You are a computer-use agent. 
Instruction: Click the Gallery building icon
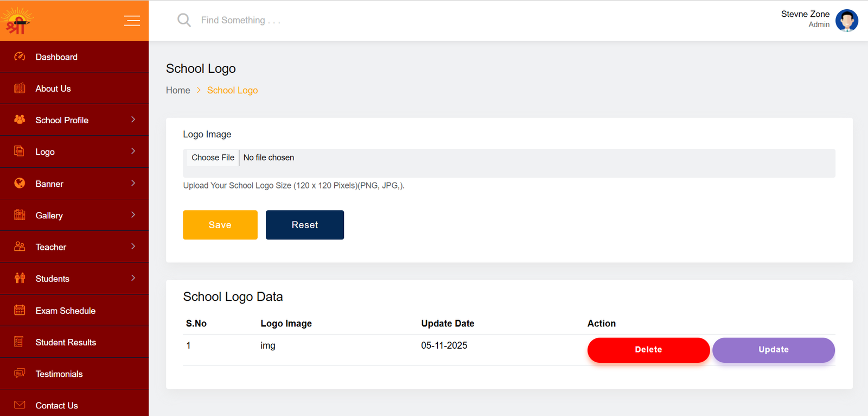tap(20, 215)
